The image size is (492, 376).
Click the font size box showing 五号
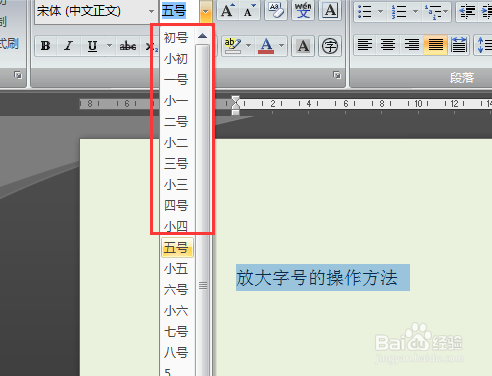[x=180, y=11]
